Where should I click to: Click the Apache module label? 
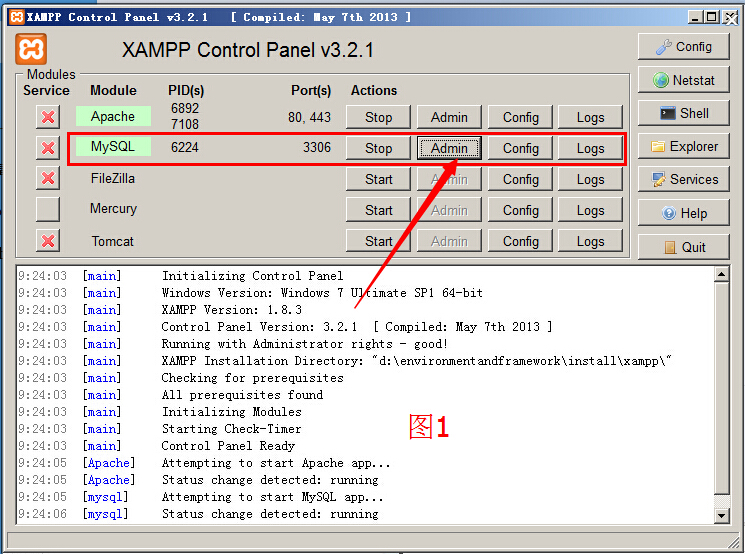(x=113, y=116)
